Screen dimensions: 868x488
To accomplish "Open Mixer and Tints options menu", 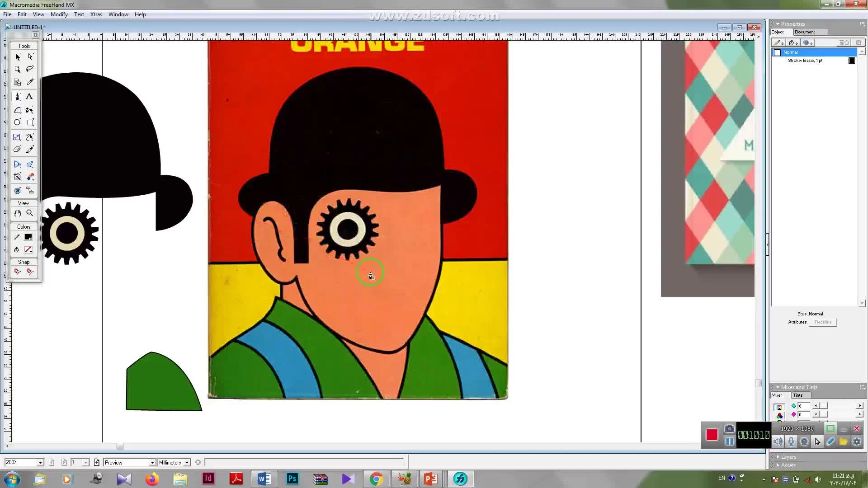I will pos(862,387).
